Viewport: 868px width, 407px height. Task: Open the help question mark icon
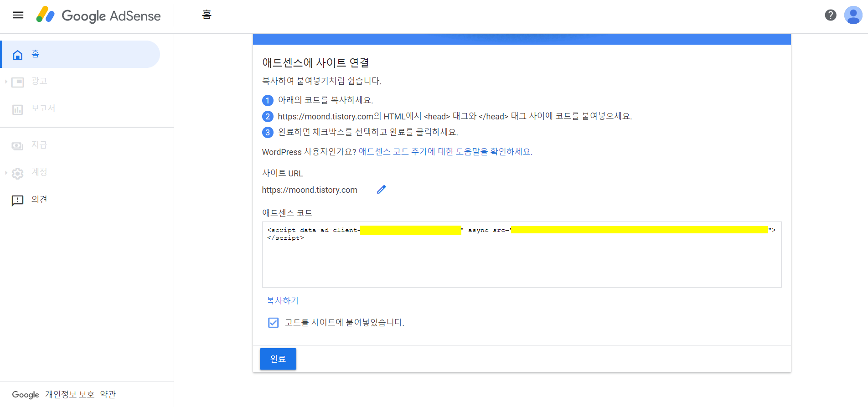pyautogui.click(x=831, y=15)
